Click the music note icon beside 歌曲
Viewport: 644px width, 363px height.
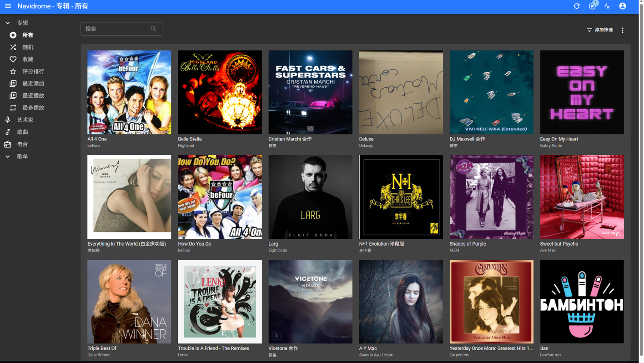pos(8,132)
